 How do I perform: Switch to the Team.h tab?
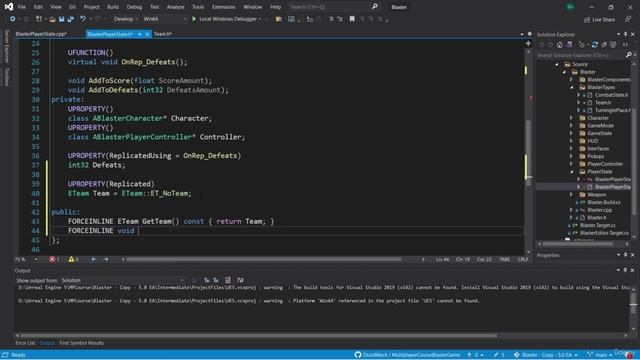162,34
